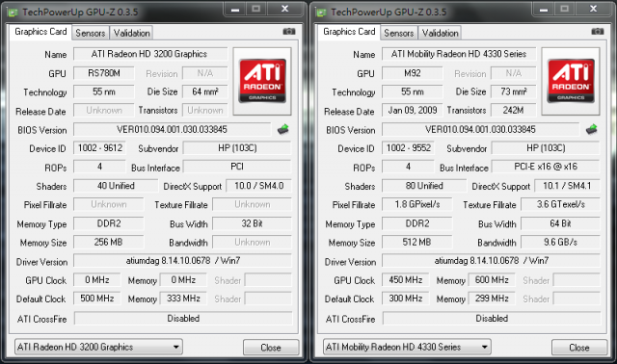617x364 pixels.
Task: Click the BIOS save chip icon in the HD 3200 window
Action: click(282, 129)
